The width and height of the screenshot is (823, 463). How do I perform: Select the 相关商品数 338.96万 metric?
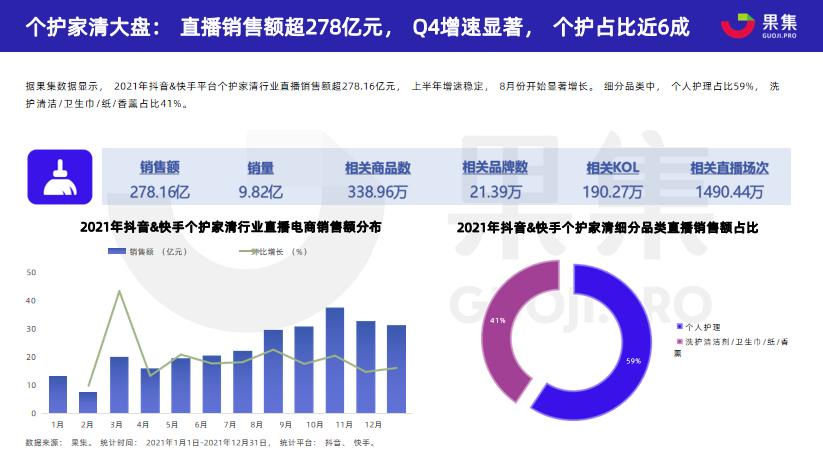[x=377, y=180]
